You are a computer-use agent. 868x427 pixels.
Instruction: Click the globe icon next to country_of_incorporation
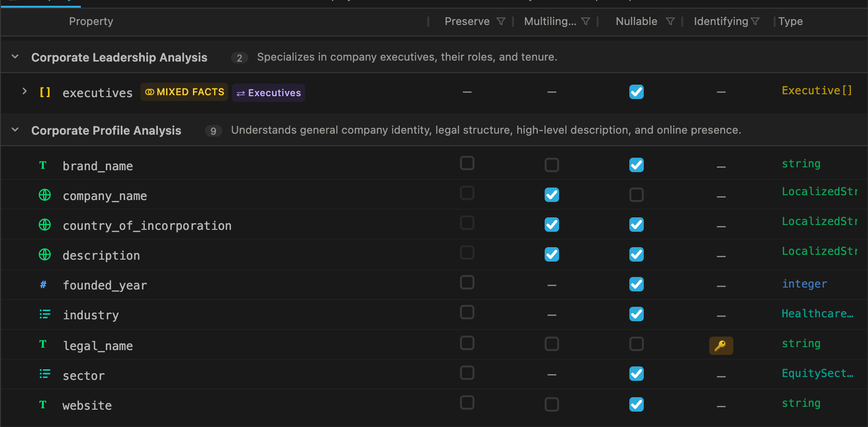(45, 225)
